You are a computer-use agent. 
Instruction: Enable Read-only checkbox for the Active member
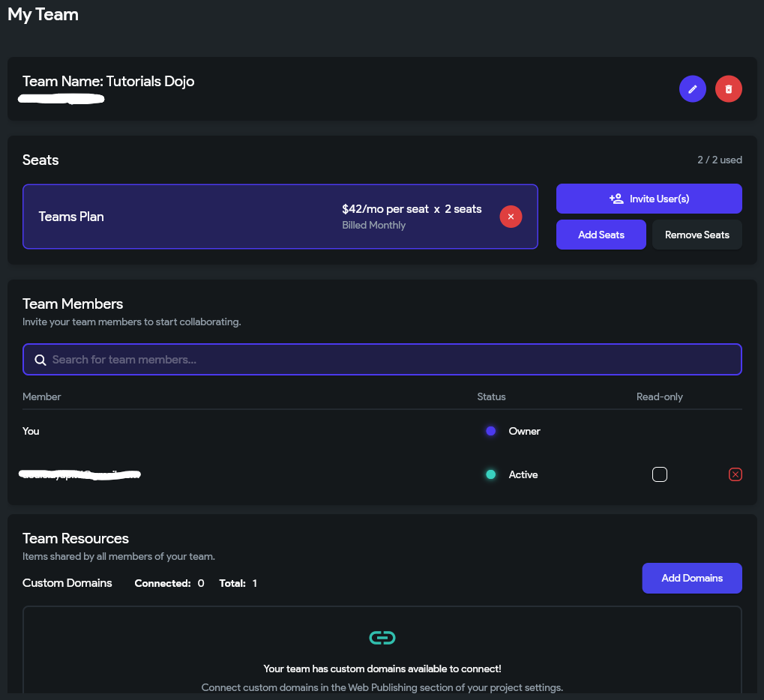(x=659, y=474)
